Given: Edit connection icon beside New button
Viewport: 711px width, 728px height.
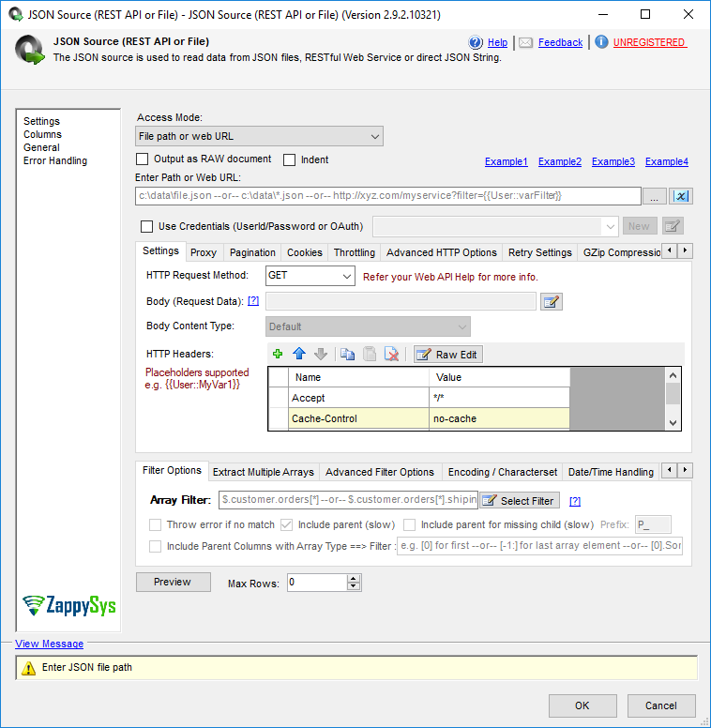Looking at the screenshot, I should coord(673,227).
